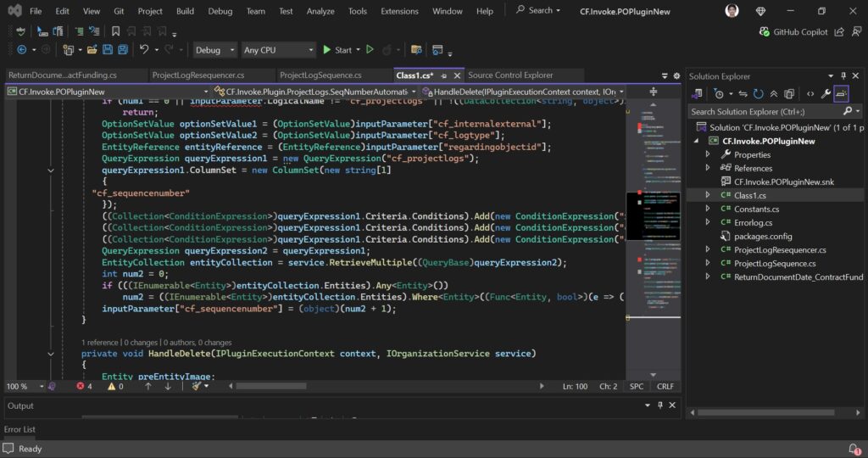
Task: Open the Debug configuration dropdown
Action: pos(215,50)
